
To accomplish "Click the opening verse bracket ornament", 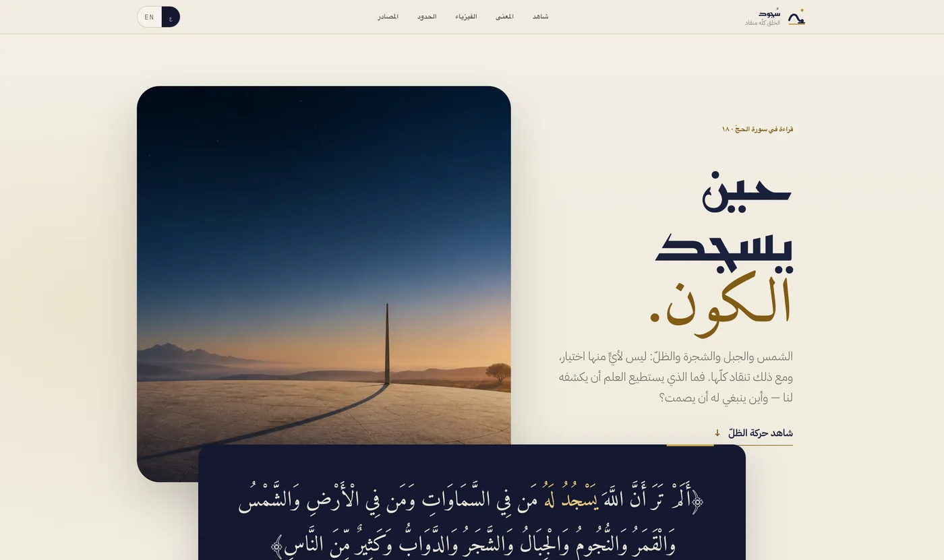I will (699, 502).
